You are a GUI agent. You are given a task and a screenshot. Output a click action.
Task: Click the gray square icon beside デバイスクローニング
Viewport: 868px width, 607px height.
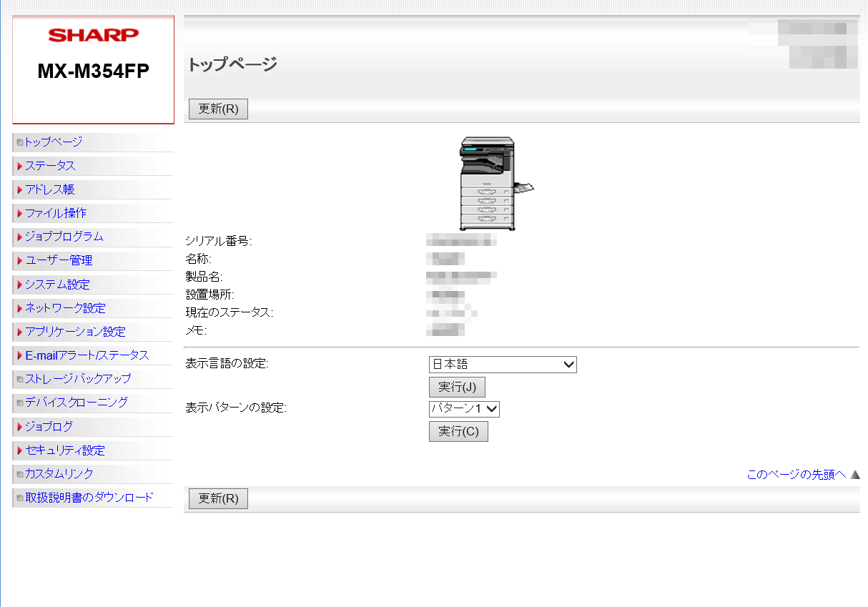pos(20,403)
